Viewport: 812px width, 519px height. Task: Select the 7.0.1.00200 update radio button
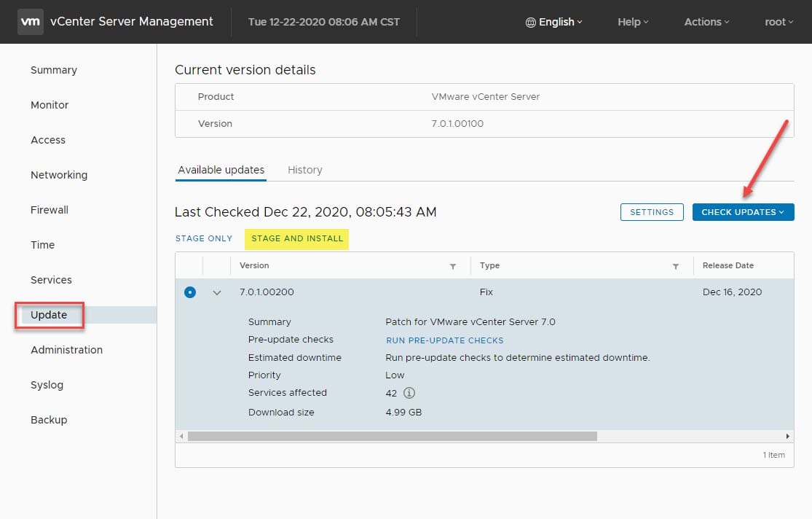point(189,292)
